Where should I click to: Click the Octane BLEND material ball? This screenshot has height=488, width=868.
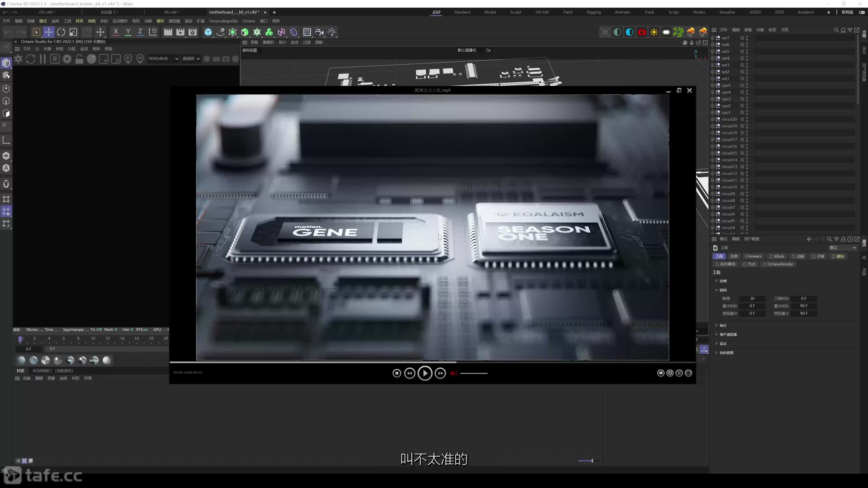[94, 360]
